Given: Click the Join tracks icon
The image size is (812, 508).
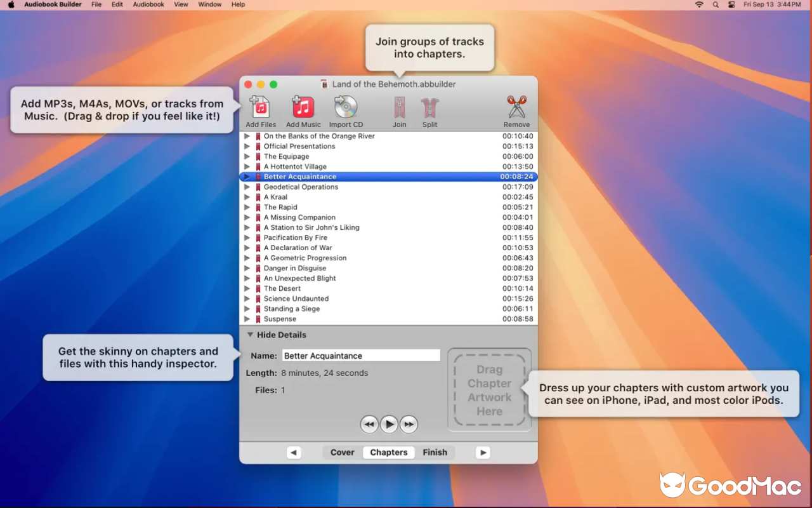Looking at the screenshot, I should coord(399,108).
